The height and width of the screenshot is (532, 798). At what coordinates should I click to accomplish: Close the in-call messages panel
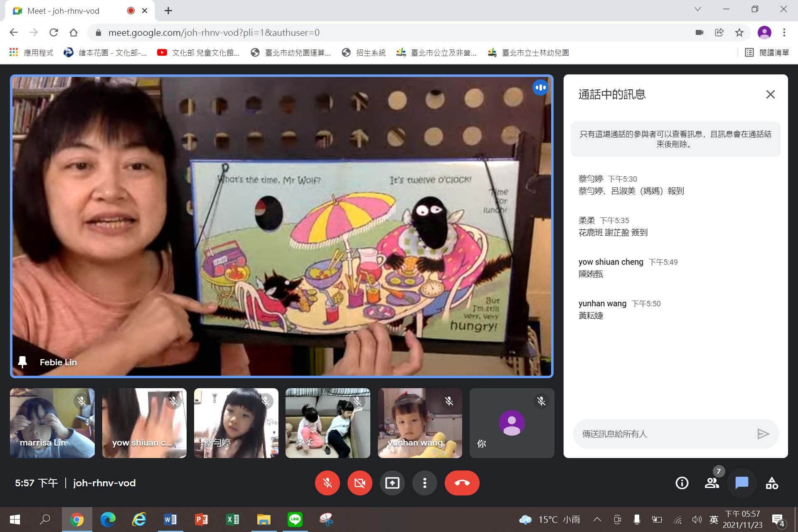pyautogui.click(x=770, y=94)
